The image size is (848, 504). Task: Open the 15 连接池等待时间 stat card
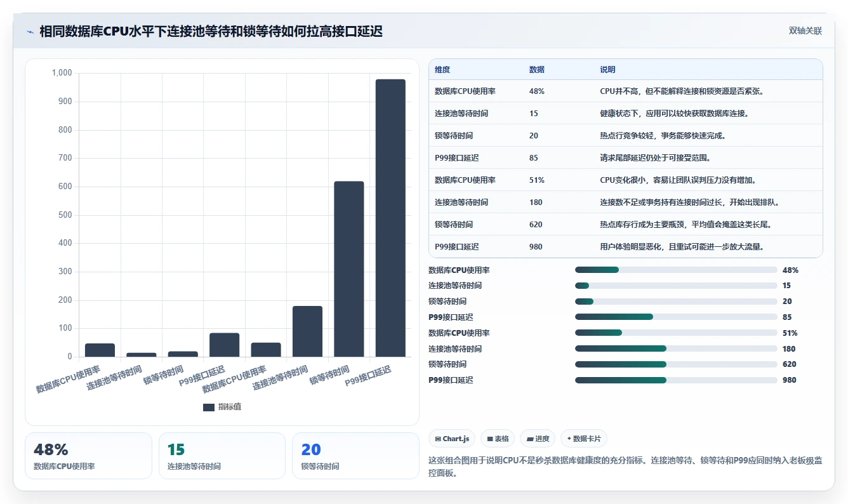coord(222,456)
